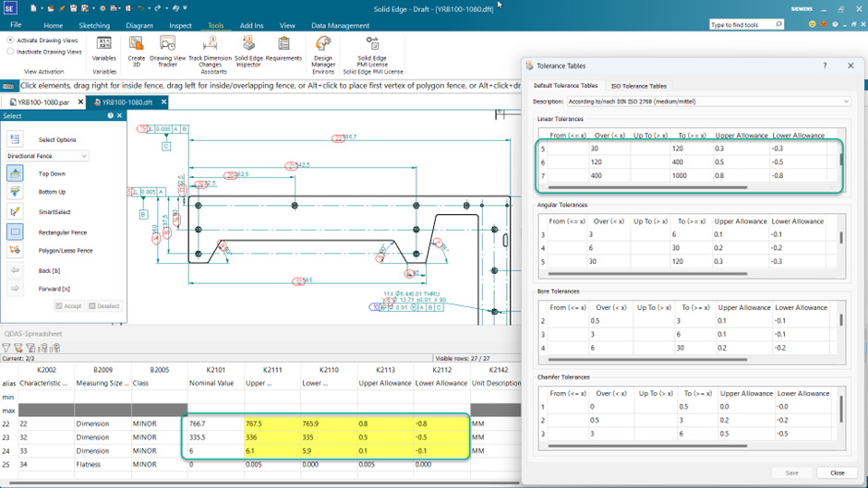Expand the Undo history dropdown arrow
Viewport: 868px width, 488px height.
coord(149,8)
